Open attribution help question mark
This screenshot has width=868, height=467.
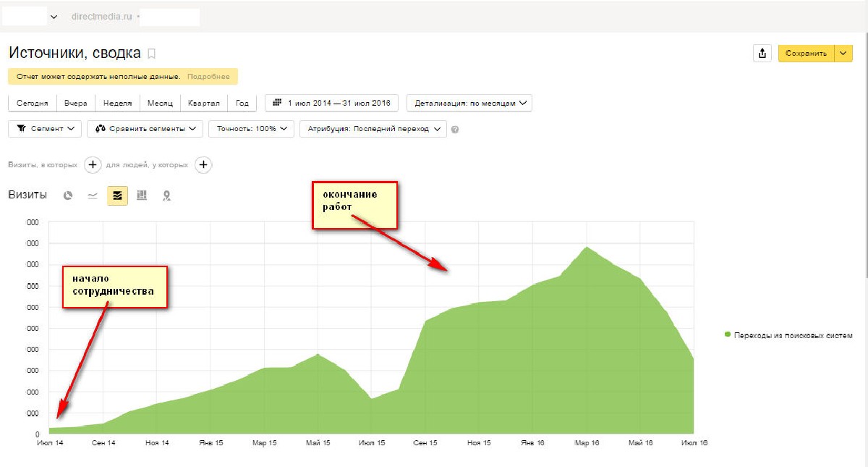pos(455,130)
